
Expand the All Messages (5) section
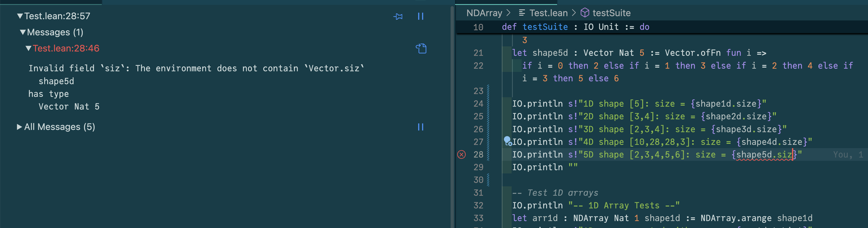point(19,127)
